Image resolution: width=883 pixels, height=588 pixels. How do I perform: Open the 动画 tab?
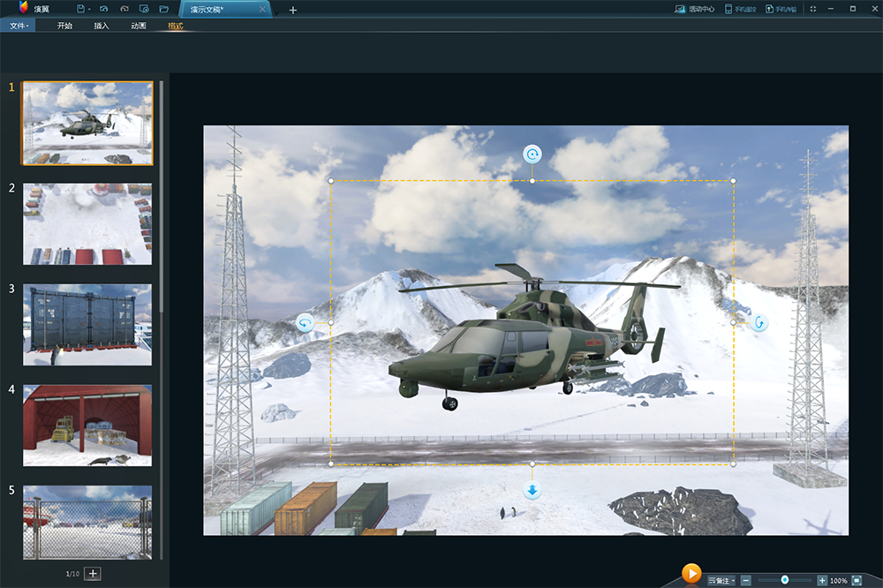[139, 26]
